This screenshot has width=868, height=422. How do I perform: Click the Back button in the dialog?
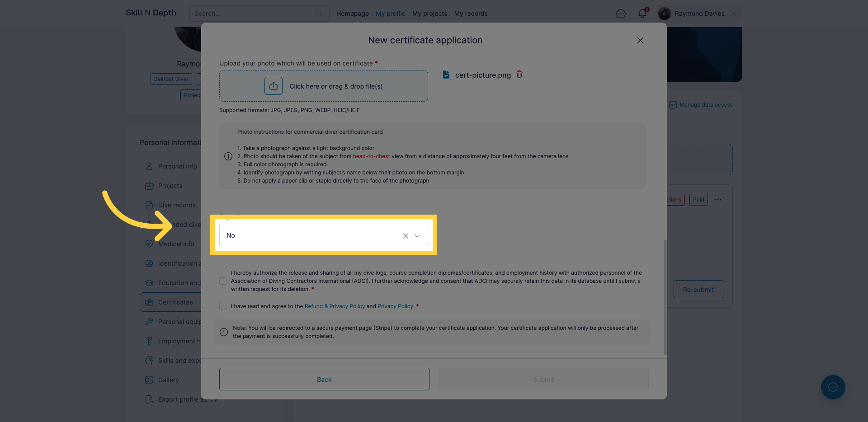(x=324, y=379)
